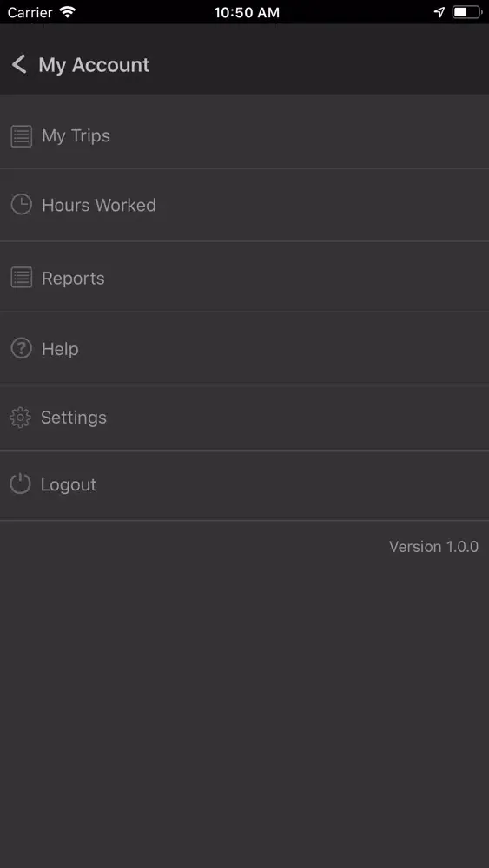Viewport: 489px width, 868px height.
Task: Click the Settings gear icon
Action: point(21,418)
